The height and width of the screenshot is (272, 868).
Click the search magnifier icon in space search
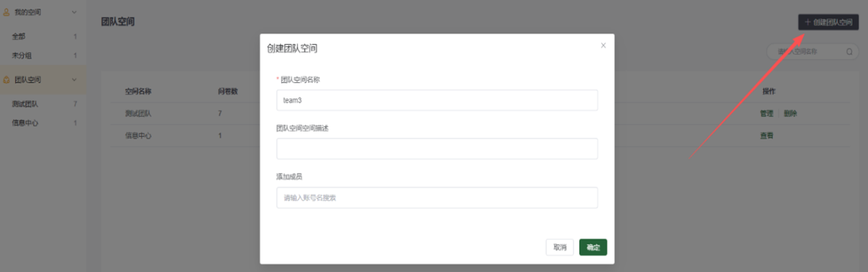pos(849,52)
